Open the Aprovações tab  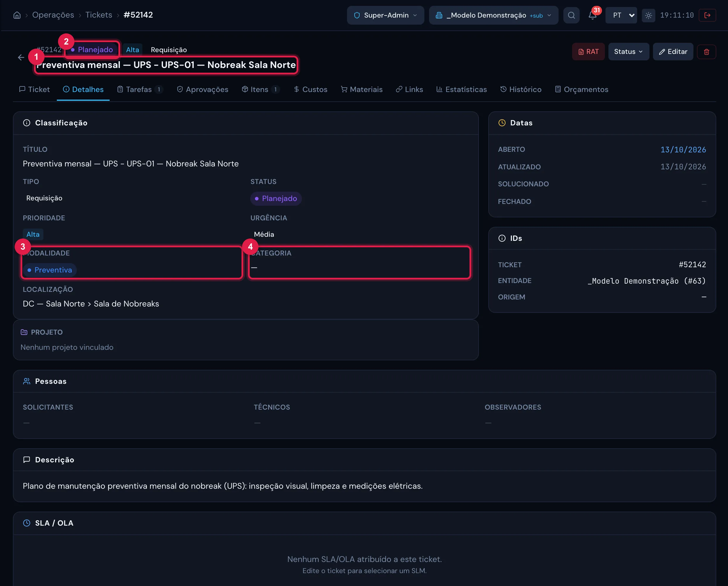point(203,89)
